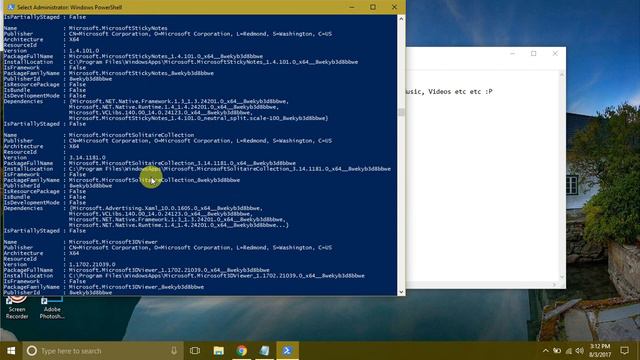Click Notepad scrollbar down arrow

click(x=562, y=277)
